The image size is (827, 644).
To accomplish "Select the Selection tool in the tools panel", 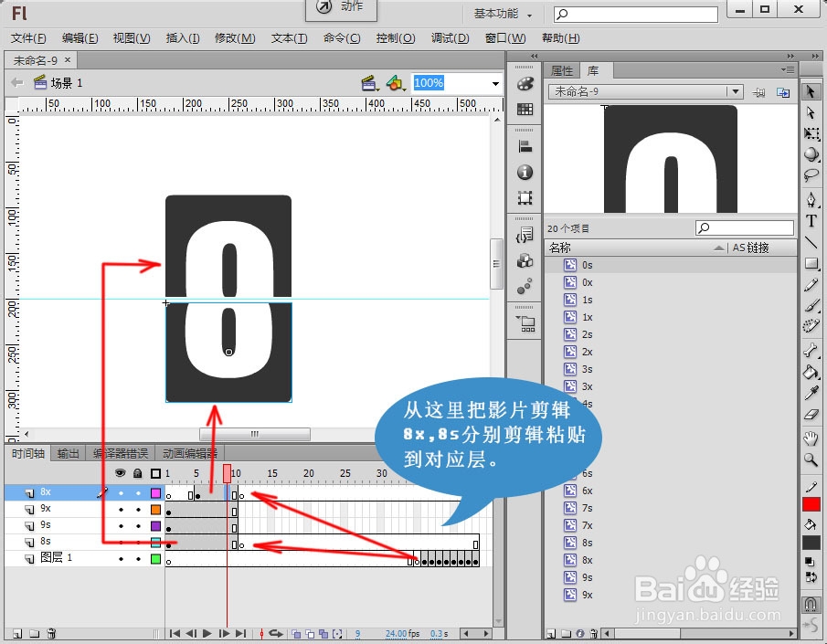I will [816, 91].
